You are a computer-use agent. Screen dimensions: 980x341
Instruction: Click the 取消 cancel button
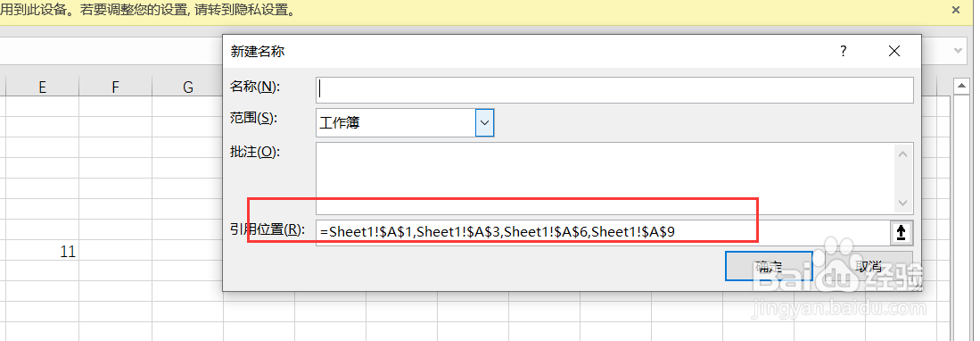(x=868, y=266)
